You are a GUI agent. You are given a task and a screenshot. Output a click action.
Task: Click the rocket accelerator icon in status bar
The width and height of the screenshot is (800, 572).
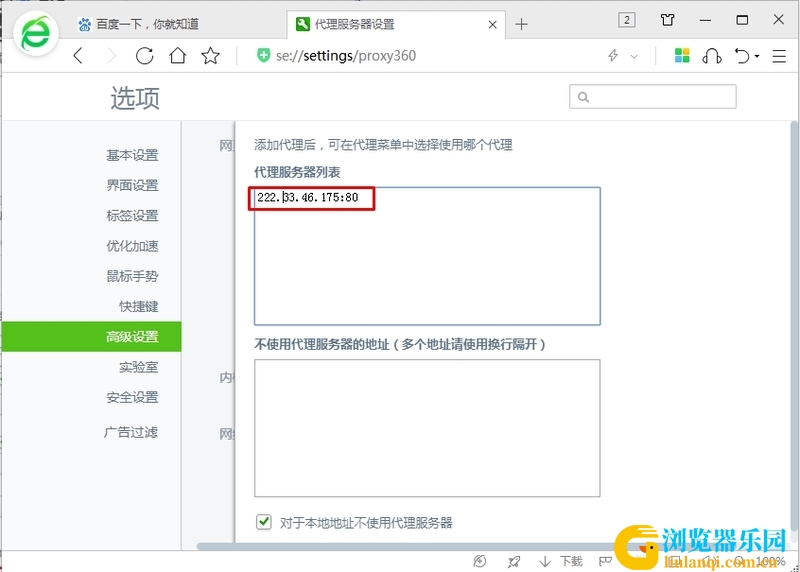coord(514,562)
